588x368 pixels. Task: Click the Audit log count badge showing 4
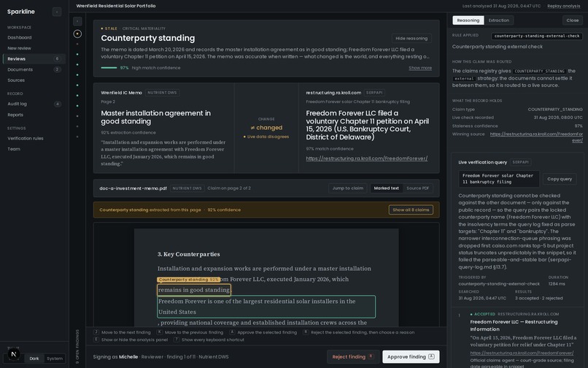coord(58,104)
